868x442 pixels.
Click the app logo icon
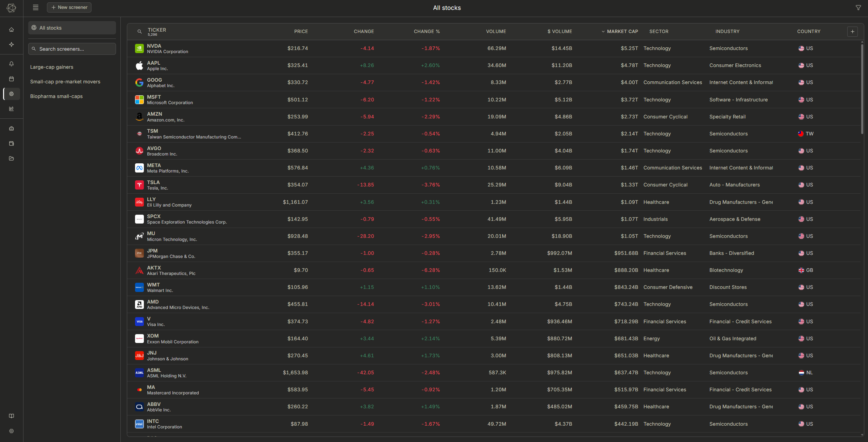(x=11, y=8)
